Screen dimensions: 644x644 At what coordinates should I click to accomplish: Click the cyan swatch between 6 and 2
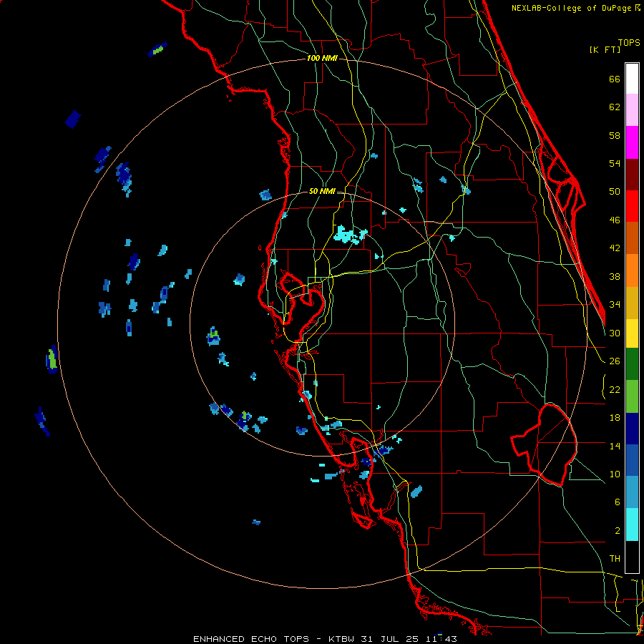pyautogui.click(x=632, y=525)
